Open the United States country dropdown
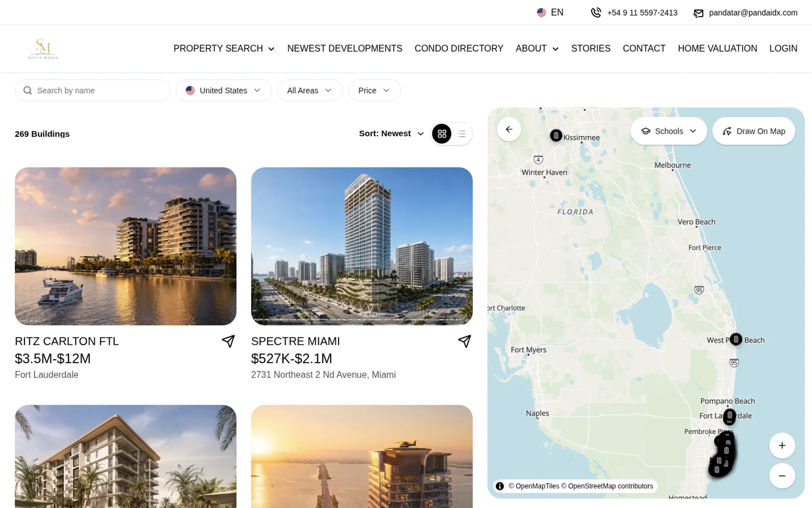Image resolution: width=812 pixels, height=508 pixels. (224, 90)
